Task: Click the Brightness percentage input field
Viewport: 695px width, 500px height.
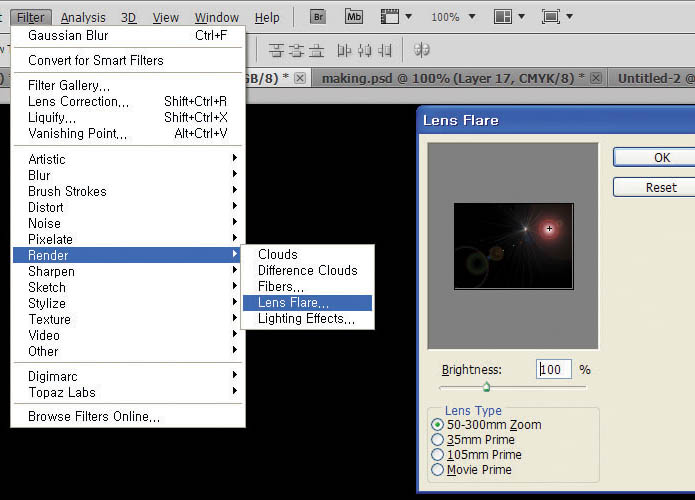Action: click(x=554, y=369)
